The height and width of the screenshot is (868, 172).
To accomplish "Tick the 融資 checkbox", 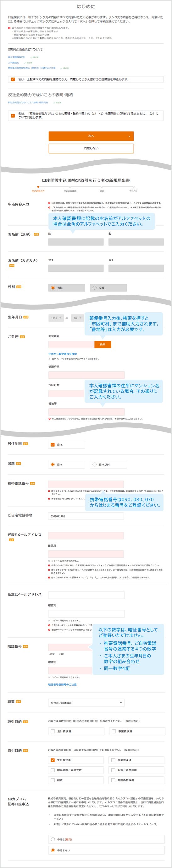I will coord(53,780).
